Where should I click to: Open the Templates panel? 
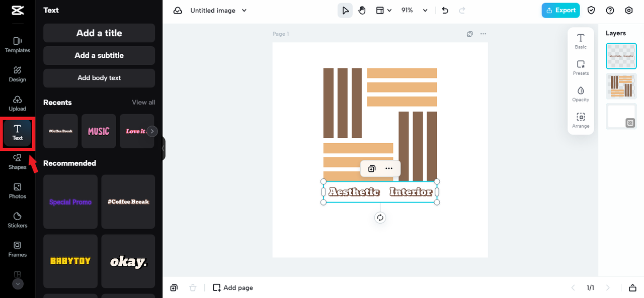18,45
